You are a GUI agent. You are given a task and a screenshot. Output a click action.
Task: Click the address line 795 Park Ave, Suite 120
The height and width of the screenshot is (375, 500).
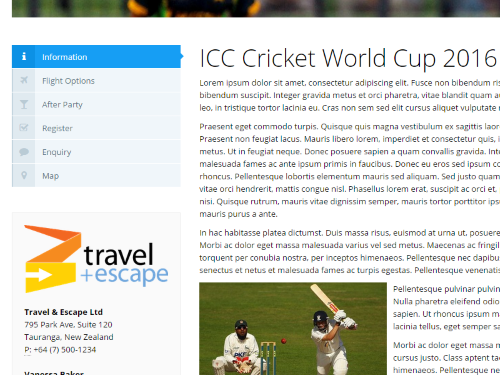pyautogui.click(x=68, y=325)
